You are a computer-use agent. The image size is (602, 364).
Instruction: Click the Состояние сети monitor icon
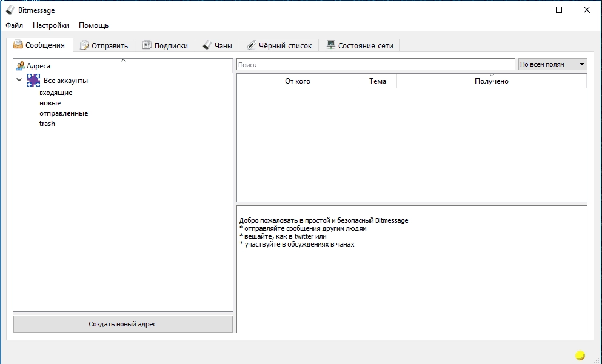click(330, 45)
